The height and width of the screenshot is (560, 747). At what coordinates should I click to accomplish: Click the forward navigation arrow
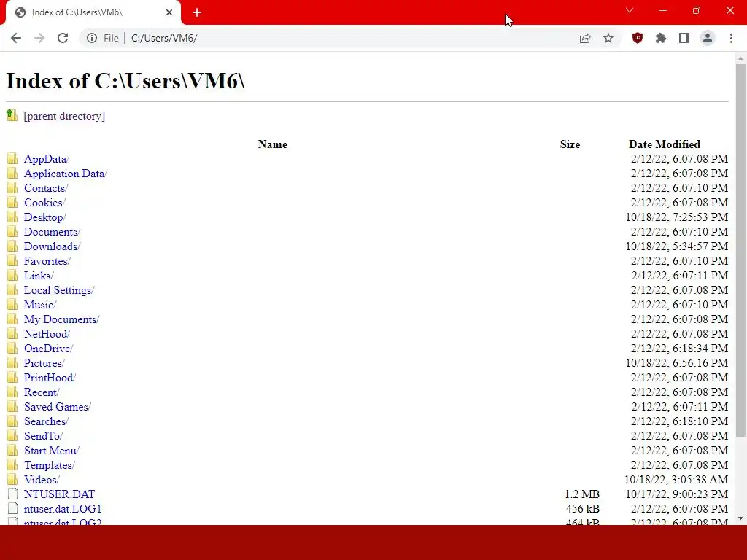[39, 38]
